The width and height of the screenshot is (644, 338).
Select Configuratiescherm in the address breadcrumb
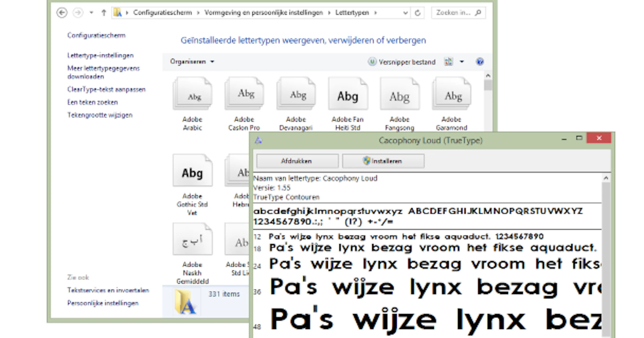click(x=163, y=13)
